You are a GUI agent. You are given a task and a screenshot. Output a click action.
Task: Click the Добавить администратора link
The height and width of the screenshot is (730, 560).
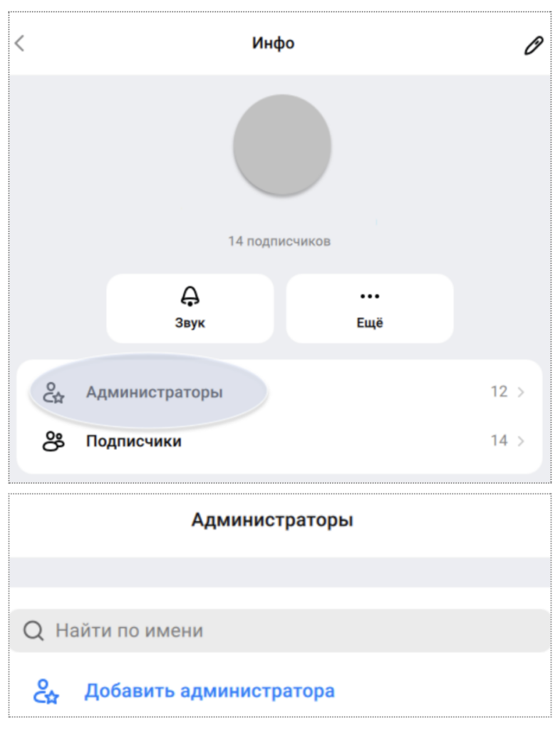(209, 691)
